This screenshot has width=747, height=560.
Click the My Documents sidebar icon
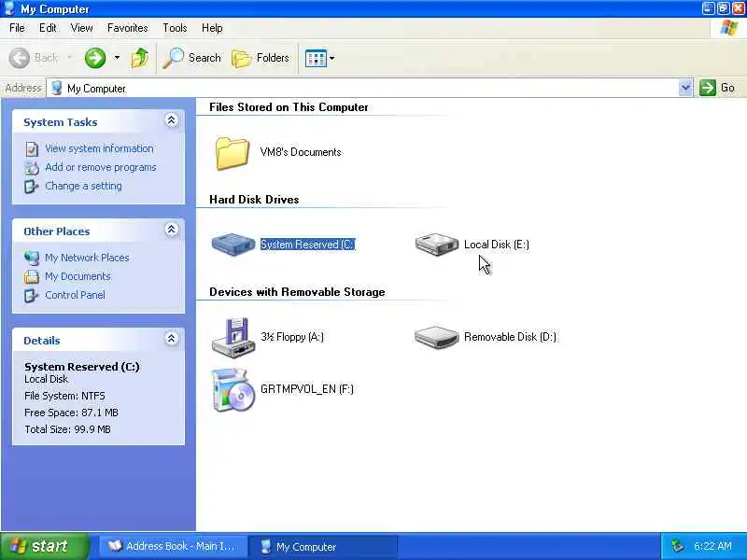point(32,276)
